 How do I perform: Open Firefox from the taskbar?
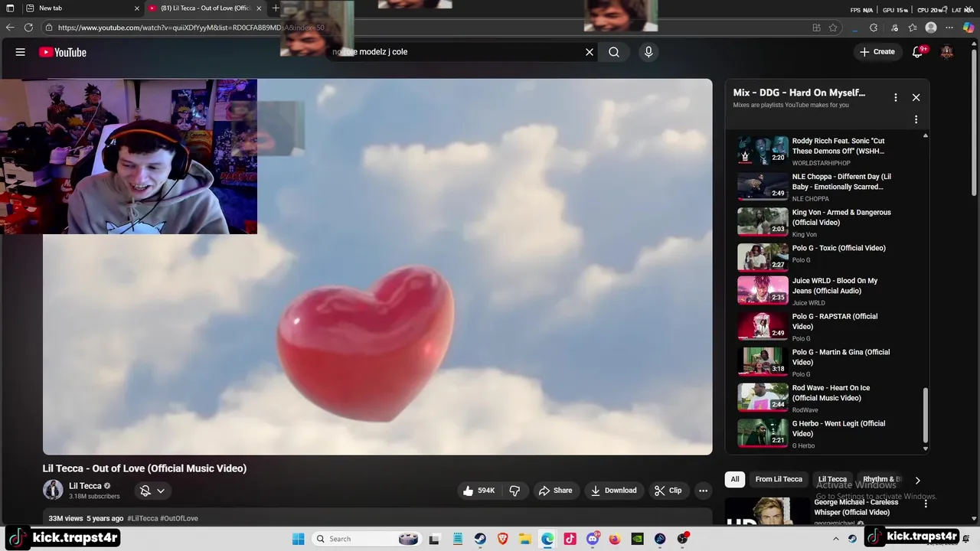pos(615,539)
